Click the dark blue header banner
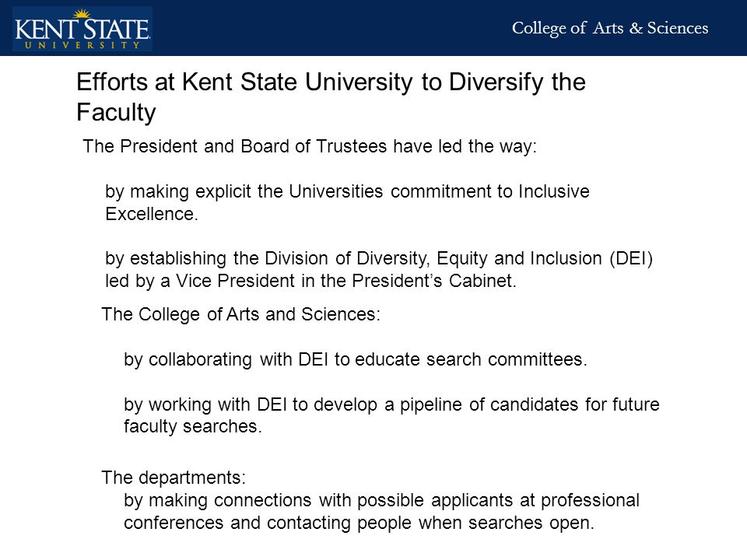 tap(373, 28)
